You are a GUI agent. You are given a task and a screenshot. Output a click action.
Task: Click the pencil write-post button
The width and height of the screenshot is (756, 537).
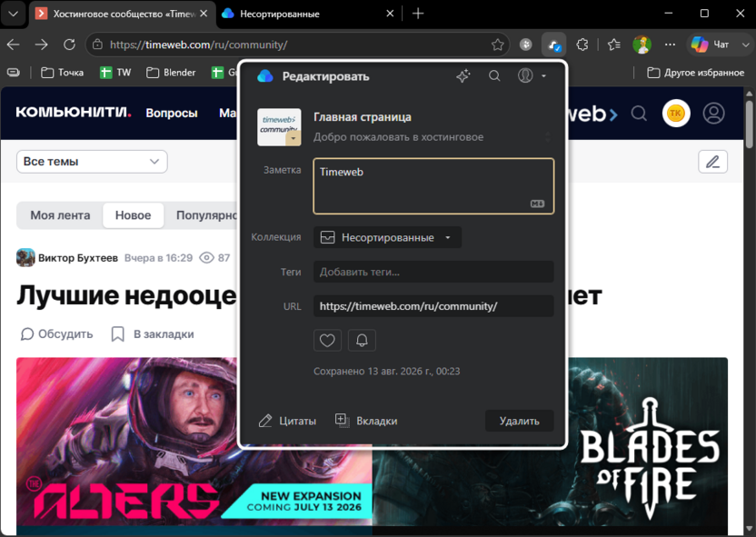click(712, 162)
